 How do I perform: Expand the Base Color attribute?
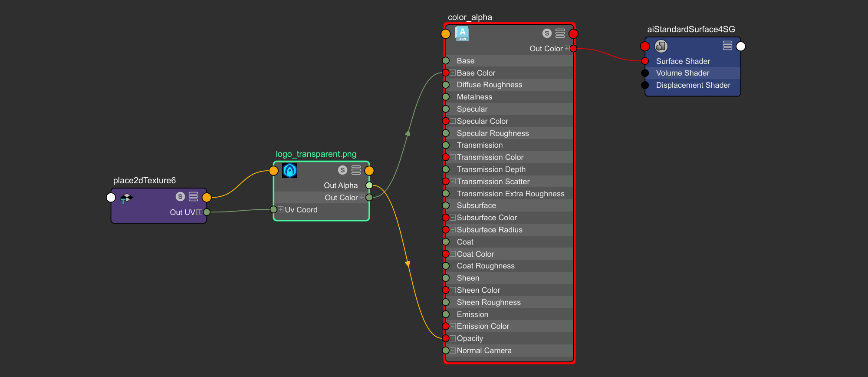[453, 73]
